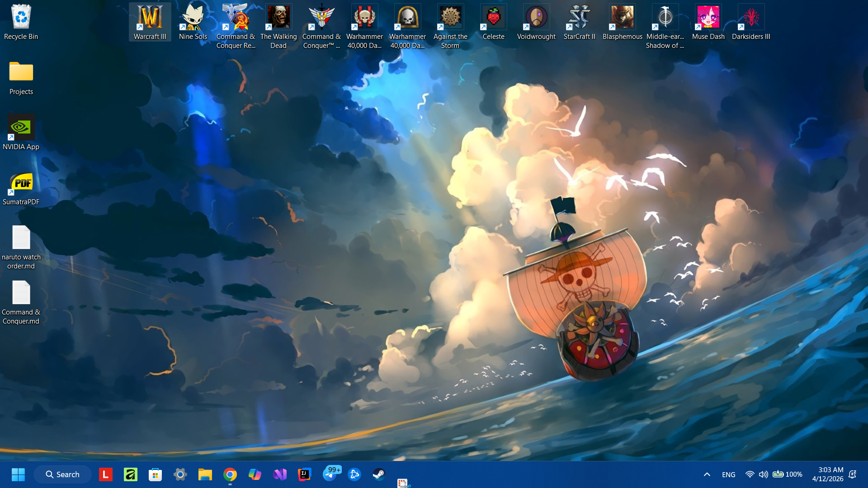Click the Battle.net taskbar icon
The width and height of the screenshot is (868, 488).
pyautogui.click(x=354, y=474)
